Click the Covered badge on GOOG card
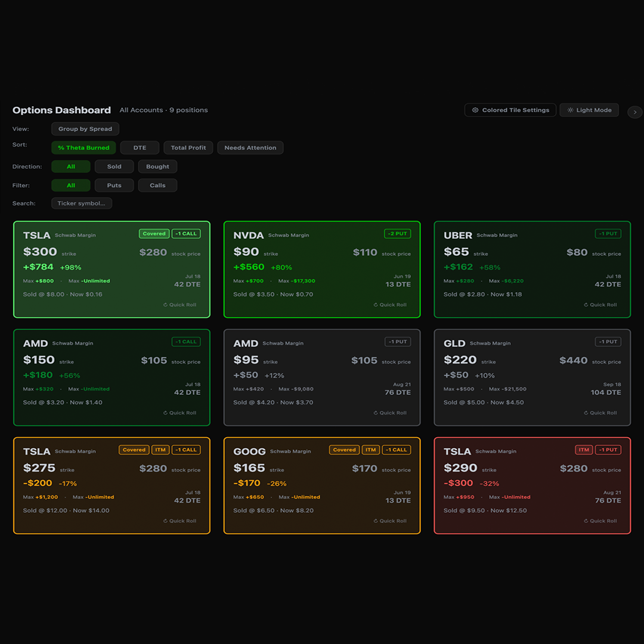Screen dimensions: 644x644 (345, 450)
